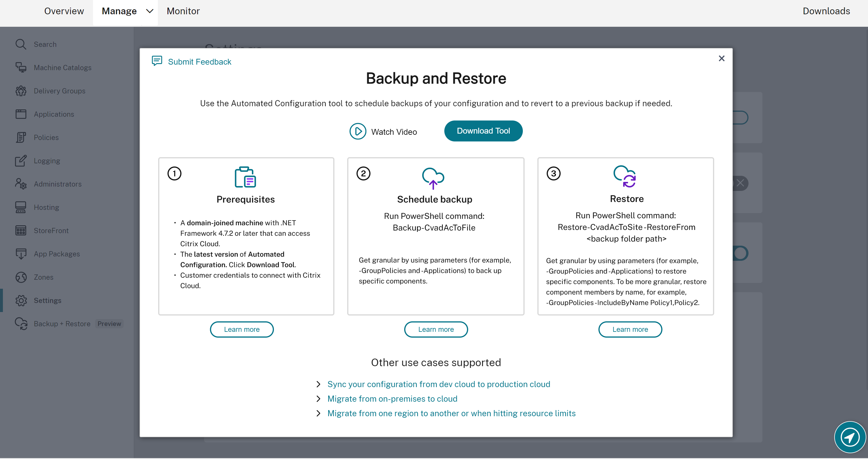The height and width of the screenshot is (459, 868).
Task: Click Learn more under Schedule backup
Action: click(436, 329)
